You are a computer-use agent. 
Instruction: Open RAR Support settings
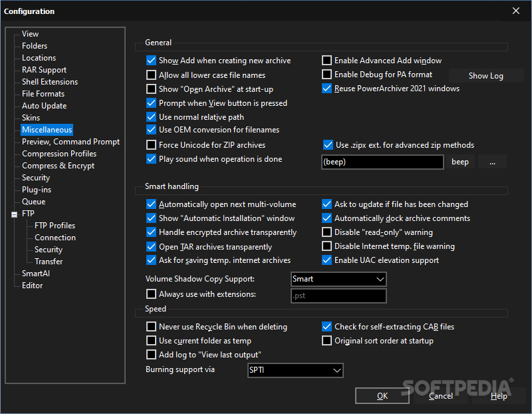pyautogui.click(x=44, y=70)
